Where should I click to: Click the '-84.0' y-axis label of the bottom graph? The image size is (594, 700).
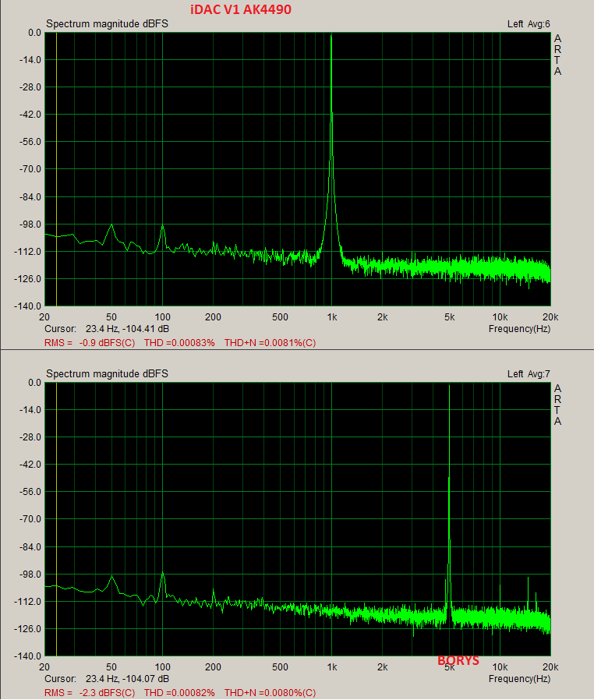(x=30, y=547)
